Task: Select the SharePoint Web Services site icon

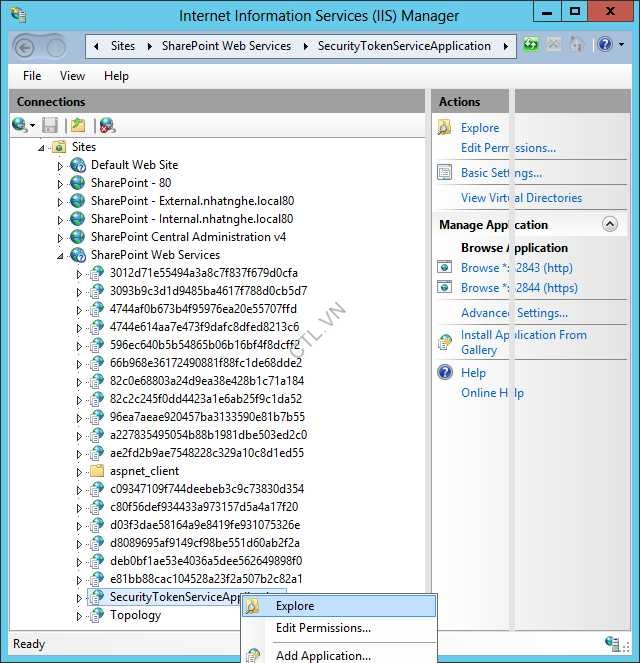Action: point(78,255)
